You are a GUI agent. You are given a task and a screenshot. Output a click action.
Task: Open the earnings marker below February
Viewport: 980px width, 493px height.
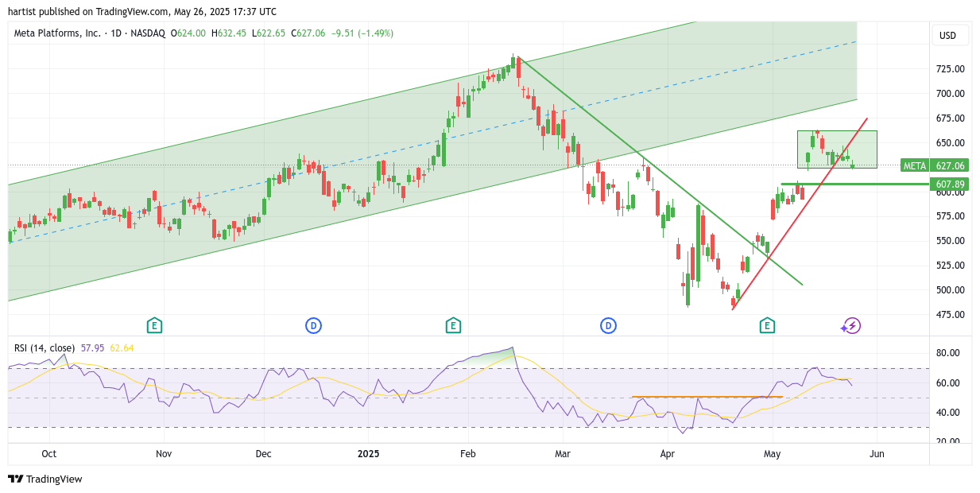click(x=453, y=325)
